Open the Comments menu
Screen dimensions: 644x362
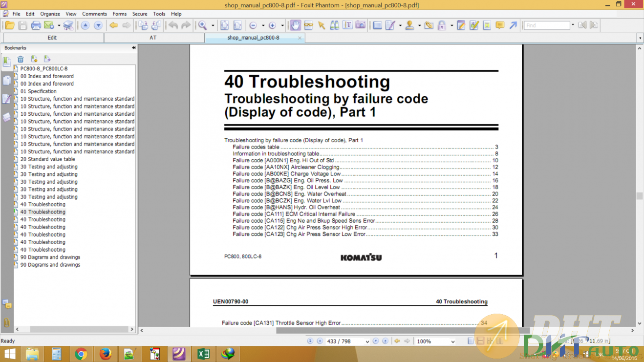pyautogui.click(x=94, y=14)
